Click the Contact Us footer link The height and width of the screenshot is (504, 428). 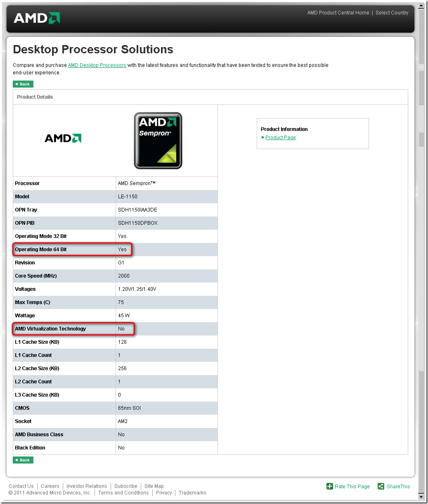pos(21,486)
